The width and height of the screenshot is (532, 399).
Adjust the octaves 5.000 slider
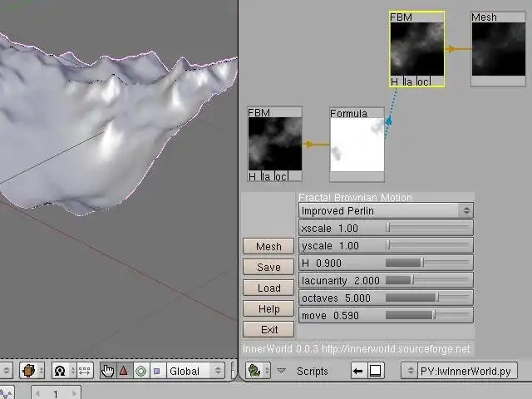(x=386, y=298)
